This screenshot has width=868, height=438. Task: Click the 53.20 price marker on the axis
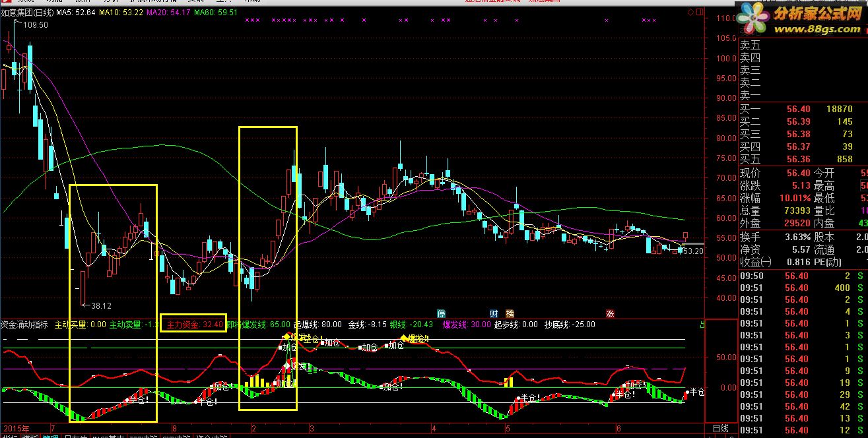pyautogui.click(x=692, y=251)
